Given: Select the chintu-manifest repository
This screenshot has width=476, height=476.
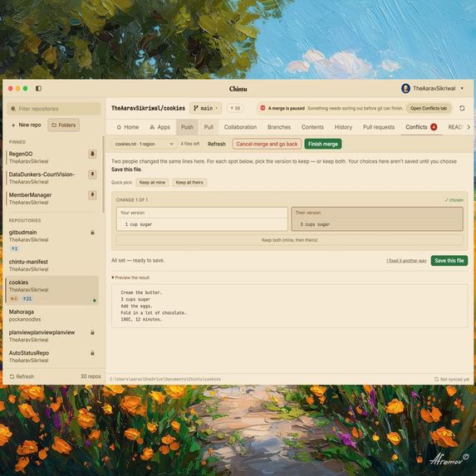Looking at the screenshot, I should click(52, 265).
